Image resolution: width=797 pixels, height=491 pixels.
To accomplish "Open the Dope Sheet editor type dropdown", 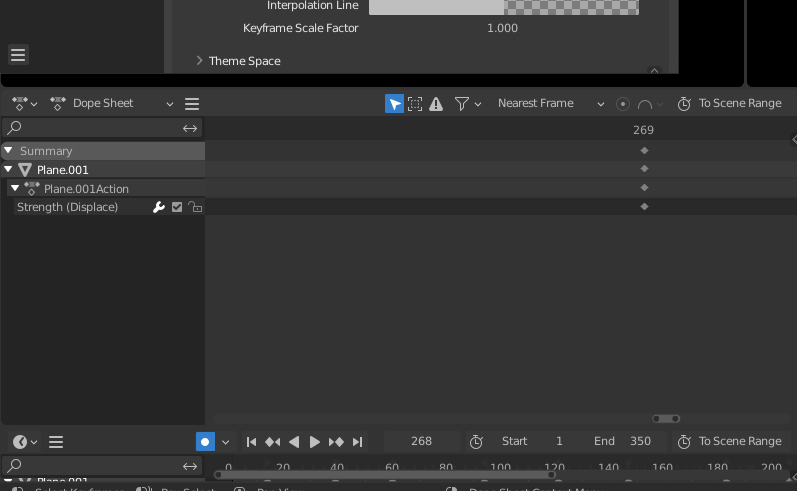I will [24, 104].
